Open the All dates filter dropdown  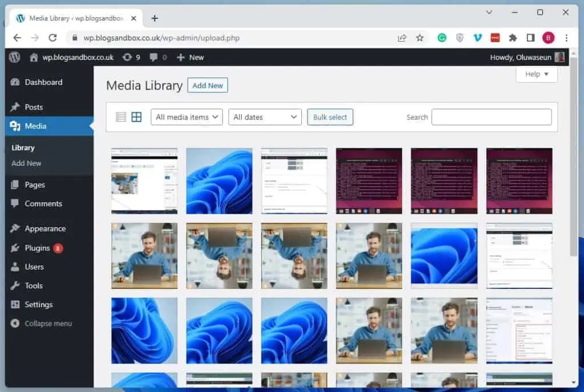tap(265, 117)
